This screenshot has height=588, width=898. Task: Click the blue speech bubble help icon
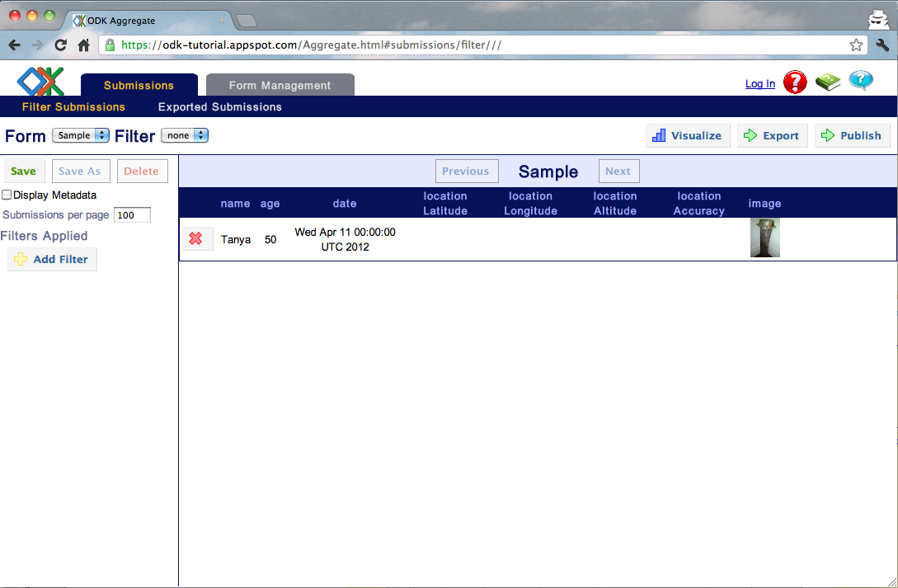coord(861,81)
